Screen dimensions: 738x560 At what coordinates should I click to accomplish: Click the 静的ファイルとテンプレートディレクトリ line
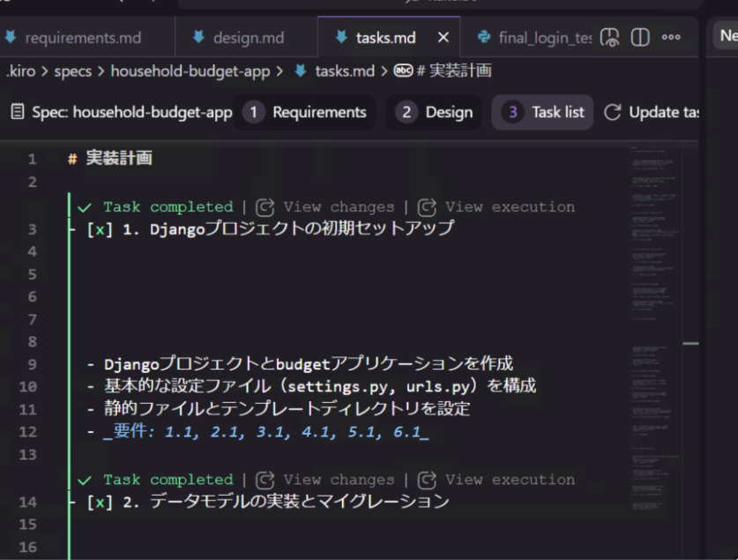(x=279, y=409)
